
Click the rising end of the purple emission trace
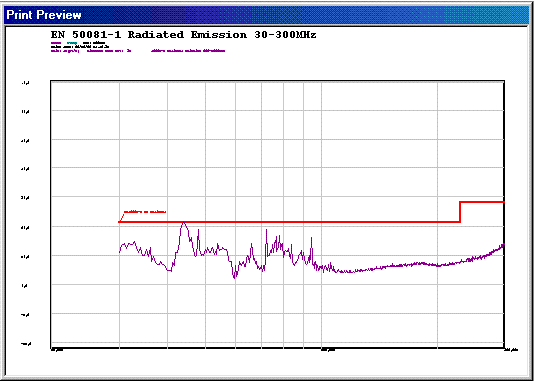coord(502,246)
